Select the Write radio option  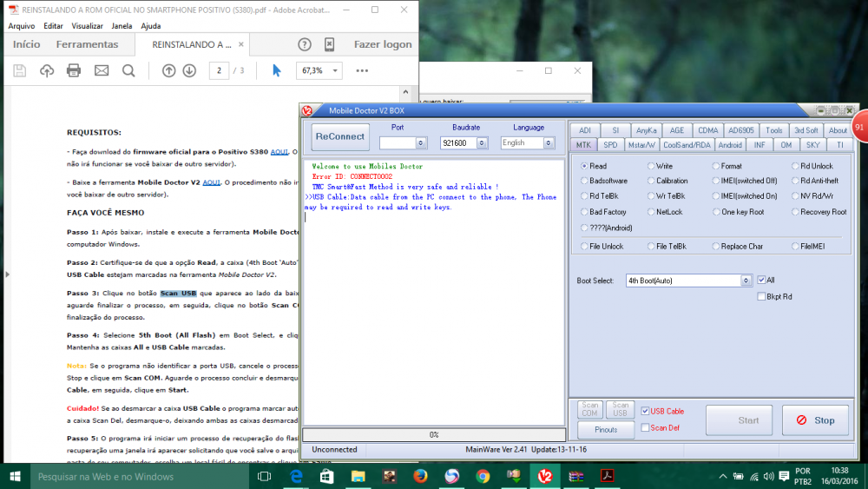(x=660, y=166)
